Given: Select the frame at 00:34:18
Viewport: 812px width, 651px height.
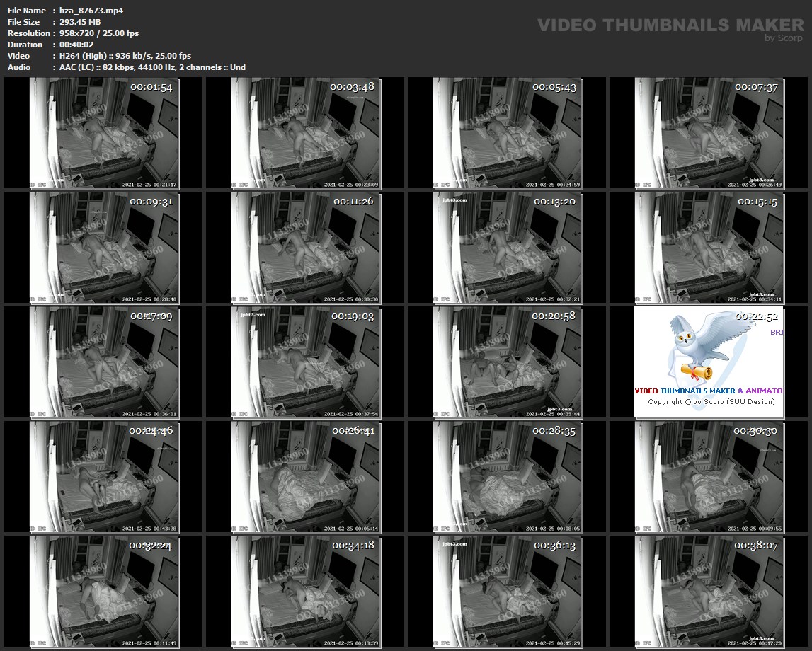Looking at the screenshot, I should coord(305,592).
